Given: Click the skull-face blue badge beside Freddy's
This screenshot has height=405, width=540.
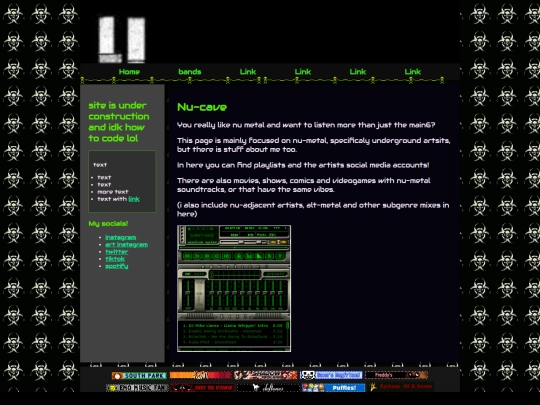Looking at the screenshot, I should (x=331, y=375).
